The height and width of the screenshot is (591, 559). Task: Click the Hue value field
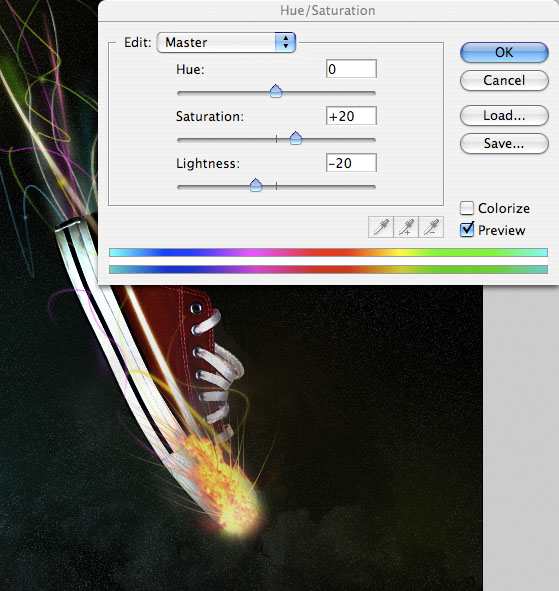point(351,69)
